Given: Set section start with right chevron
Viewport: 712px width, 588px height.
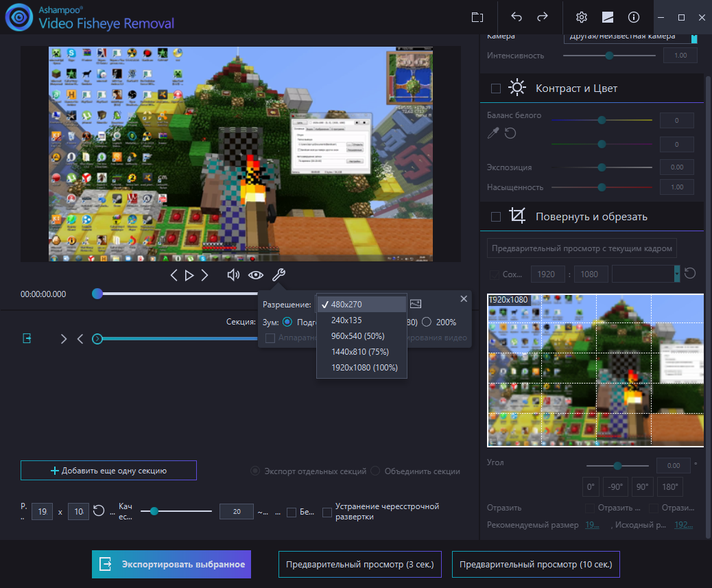Looking at the screenshot, I should pos(64,339).
